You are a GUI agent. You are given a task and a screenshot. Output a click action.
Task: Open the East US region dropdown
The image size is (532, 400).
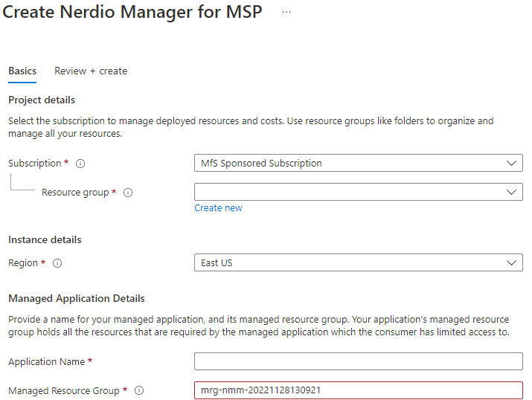pos(359,262)
